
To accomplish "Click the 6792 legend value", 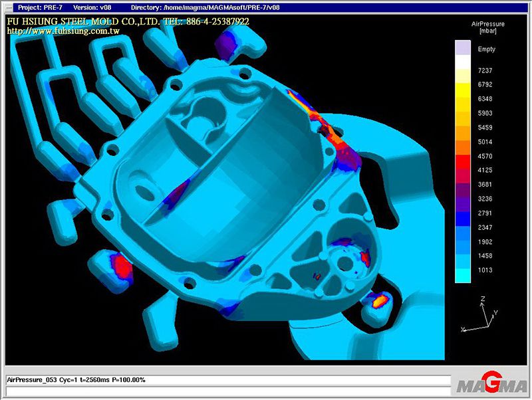I will [485, 84].
